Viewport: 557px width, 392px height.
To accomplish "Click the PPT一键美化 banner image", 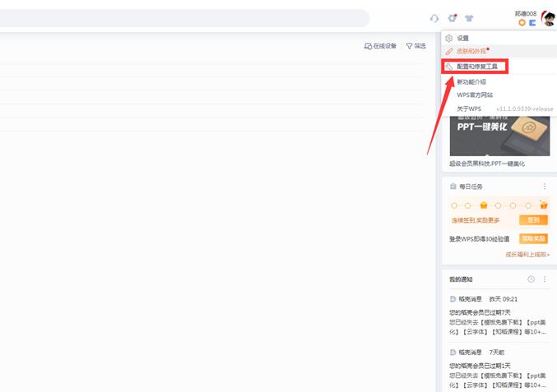I will click(499, 136).
